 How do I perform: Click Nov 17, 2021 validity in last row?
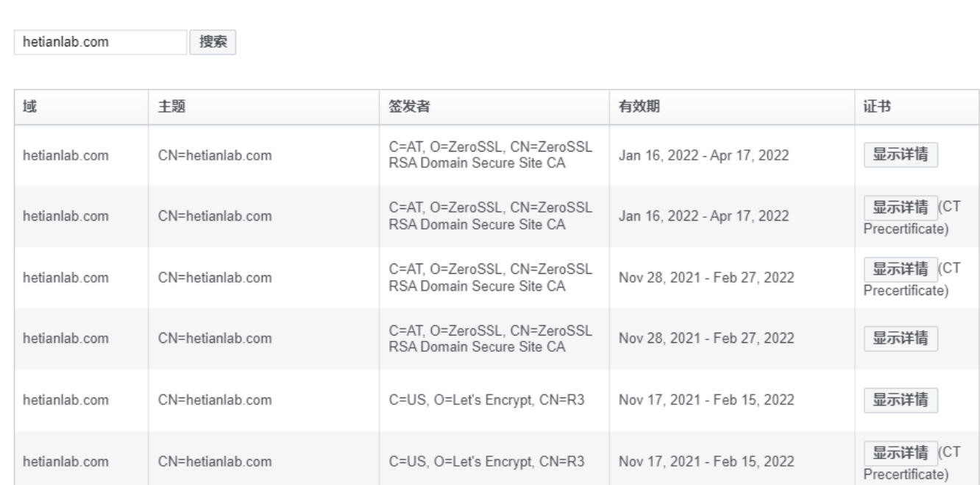706,462
